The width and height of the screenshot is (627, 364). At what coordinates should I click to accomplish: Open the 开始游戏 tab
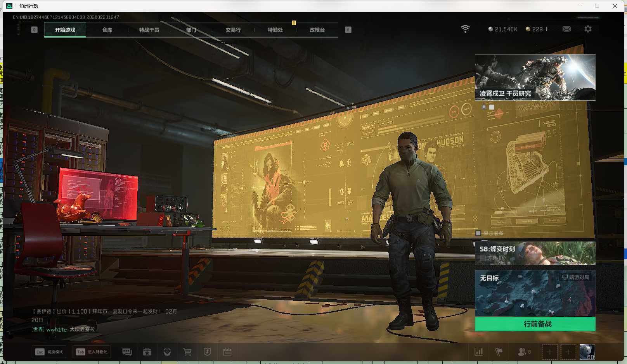(x=65, y=30)
